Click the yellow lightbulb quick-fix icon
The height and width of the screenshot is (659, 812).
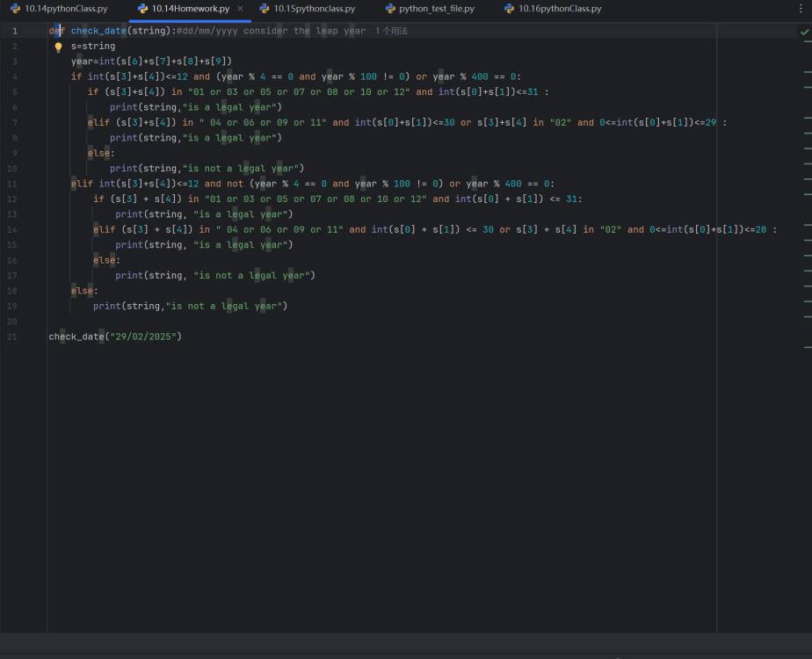click(59, 47)
